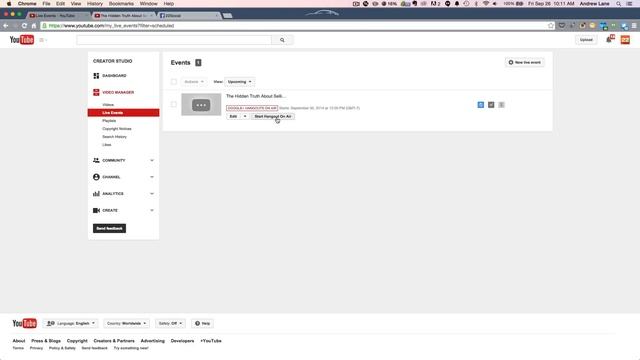The image size is (640, 360).
Task: Bookmark page with the star icon
Action: point(551,26)
